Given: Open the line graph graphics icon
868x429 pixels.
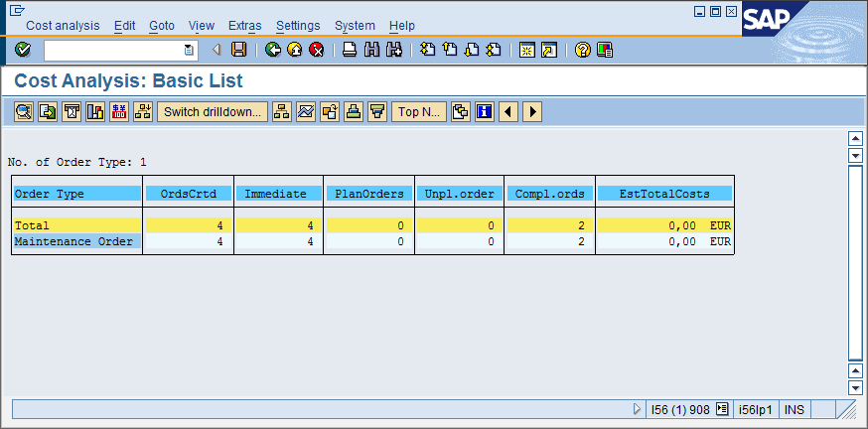Looking at the screenshot, I should tap(306, 112).
